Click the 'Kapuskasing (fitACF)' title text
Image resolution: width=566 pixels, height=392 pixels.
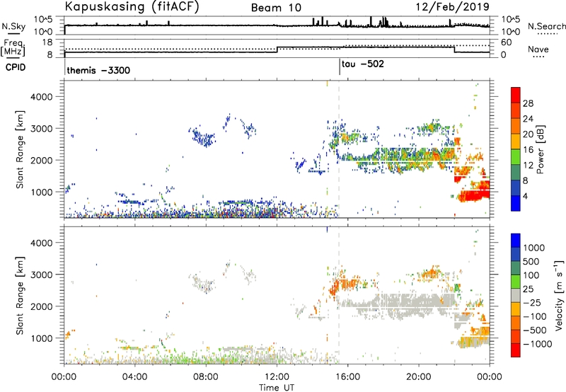(x=132, y=7)
